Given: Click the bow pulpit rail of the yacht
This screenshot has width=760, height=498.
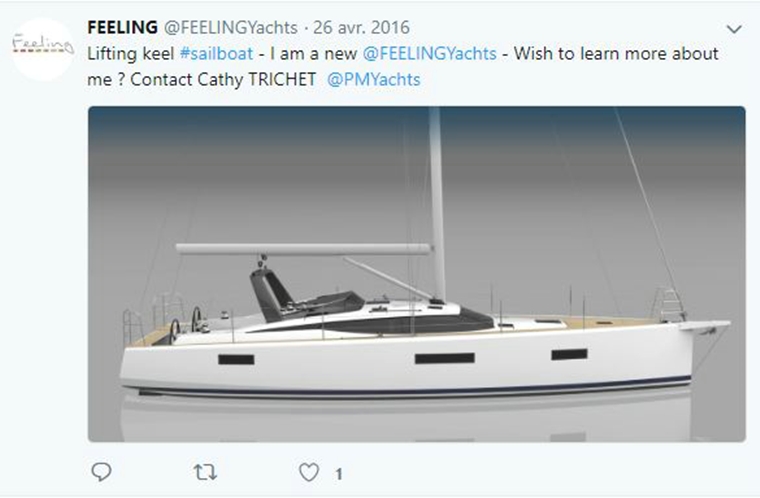Looking at the screenshot, I should (669, 304).
